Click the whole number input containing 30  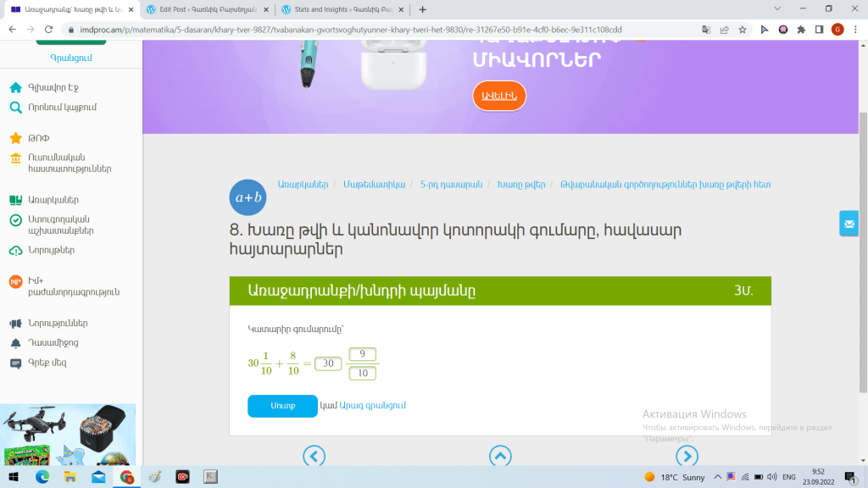coord(327,363)
